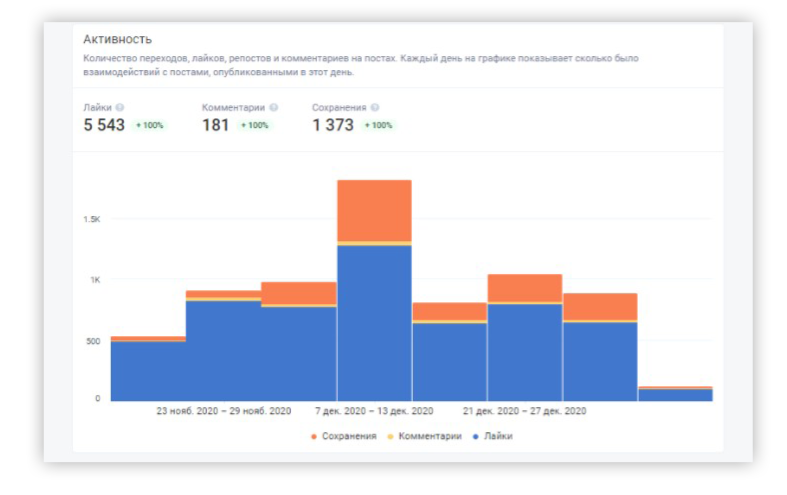Click the smallest blue bar at chart's right end
This screenshot has width=787, height=495.
click(675, 395)
